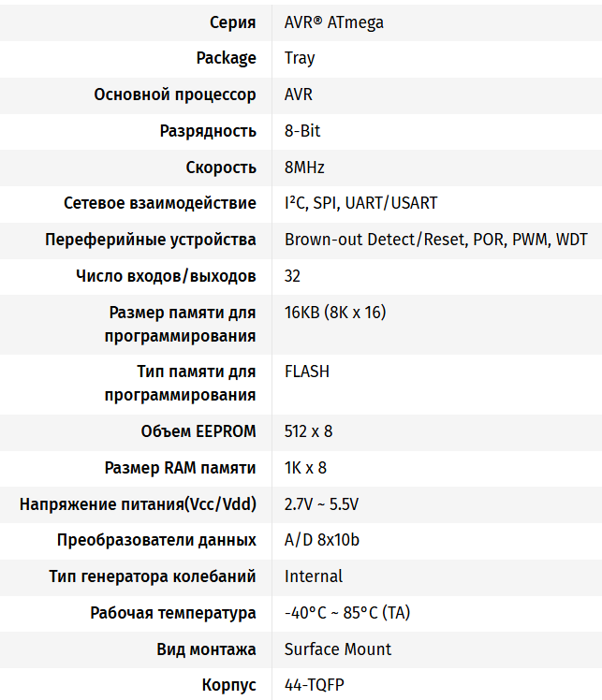This screenshot has width=602, height=700.
Task: Click the "Число входов/выходов" label
Action: click(x=166, y=276)
